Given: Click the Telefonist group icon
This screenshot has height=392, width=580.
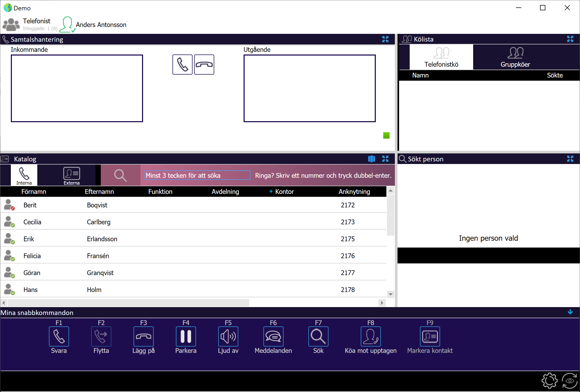Looking at the screenshot, I should coord(11,24).
